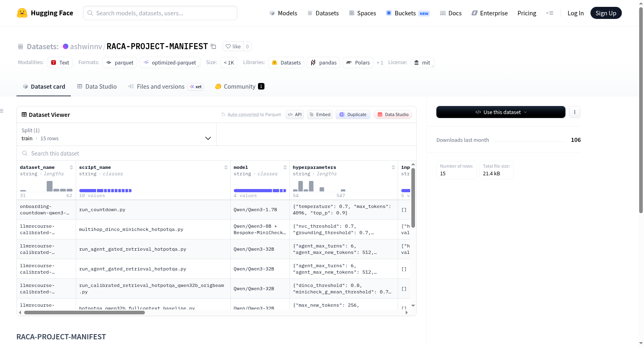644x347 pixels.
Task: Click the Text modality tag
Action: pos(60,62)
